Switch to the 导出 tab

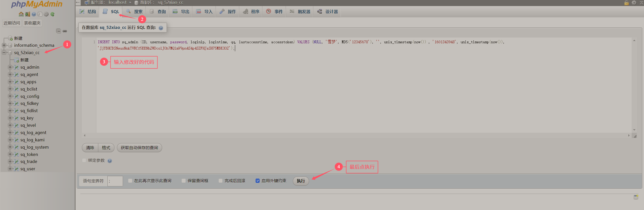[181, 12]
